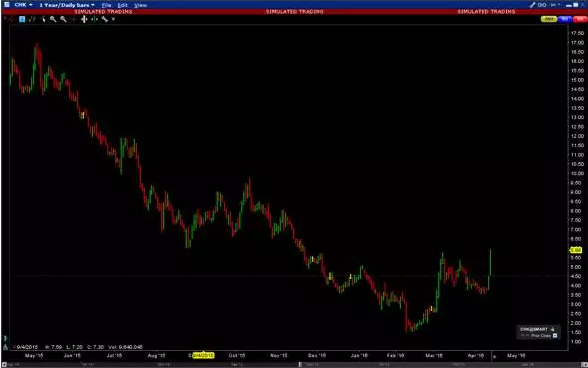Click the yellow Alert button
The image size is (588, 368).
tap(549, 19)
